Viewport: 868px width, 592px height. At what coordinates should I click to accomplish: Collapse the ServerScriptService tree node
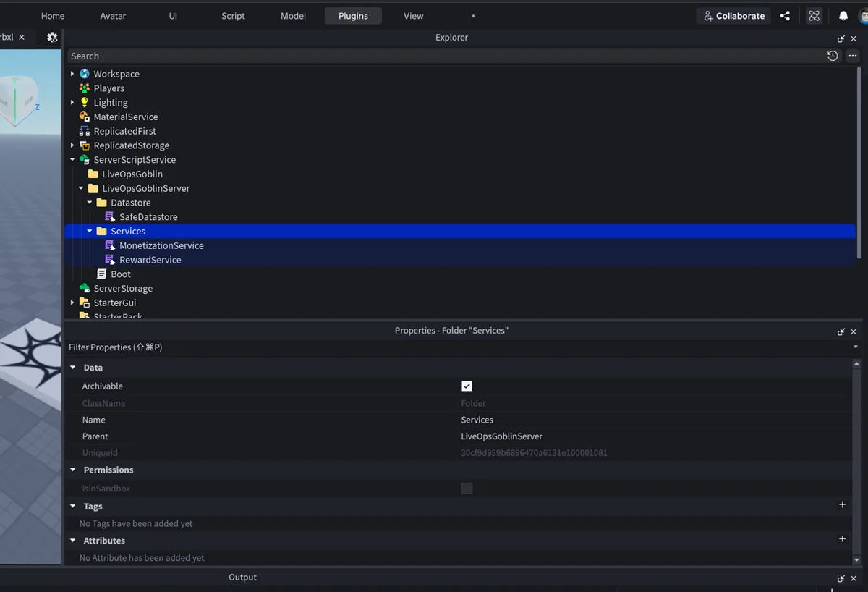point(72,159)
